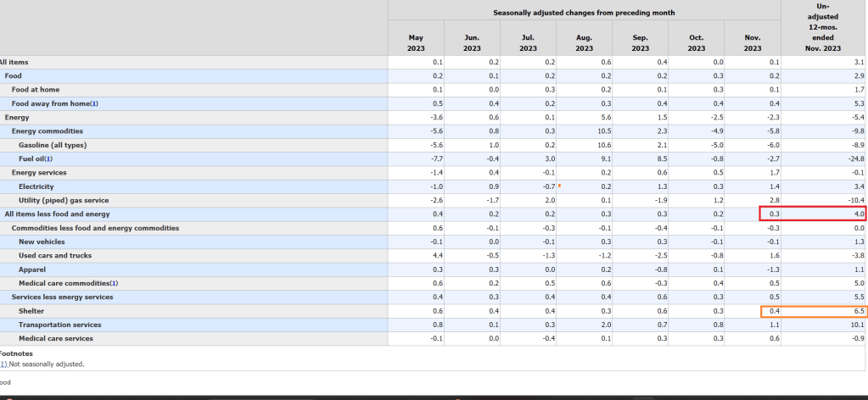Open footnote link beside Medical care commodities
This screenshot has width=868, height=400.
coord(114,283)
